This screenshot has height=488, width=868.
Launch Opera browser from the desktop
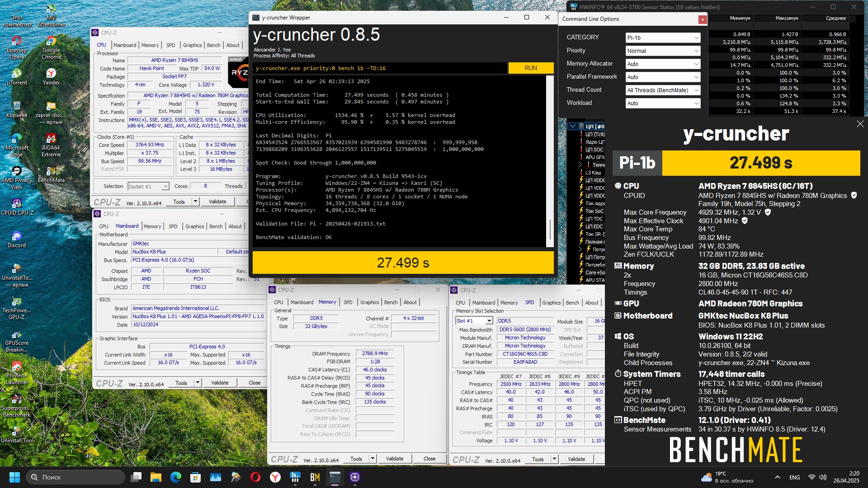17,47
